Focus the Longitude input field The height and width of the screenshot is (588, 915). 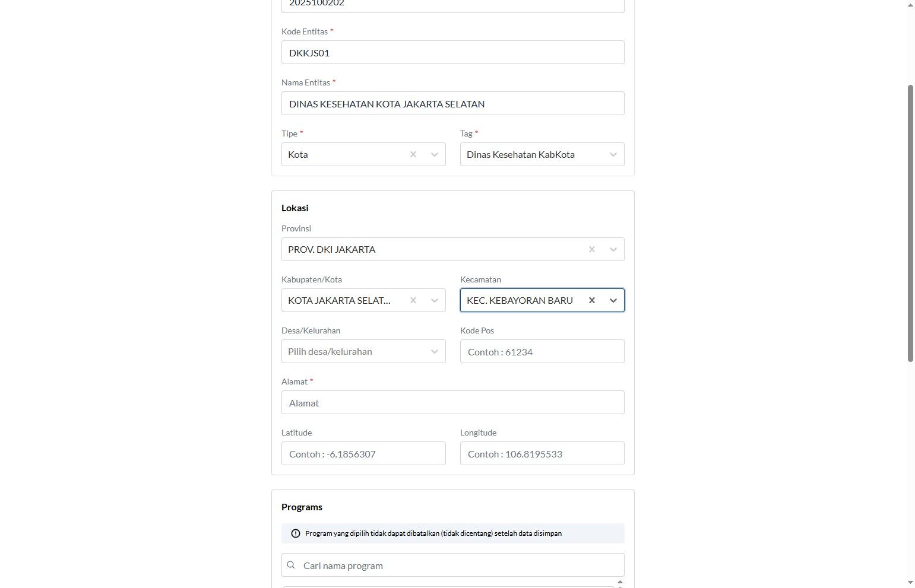[x=542, y=453]
